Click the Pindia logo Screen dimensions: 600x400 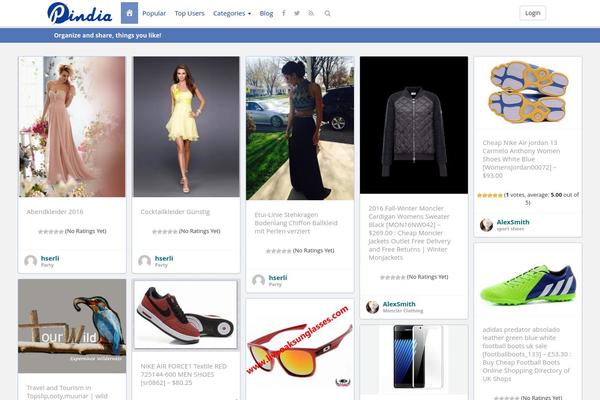80,13
